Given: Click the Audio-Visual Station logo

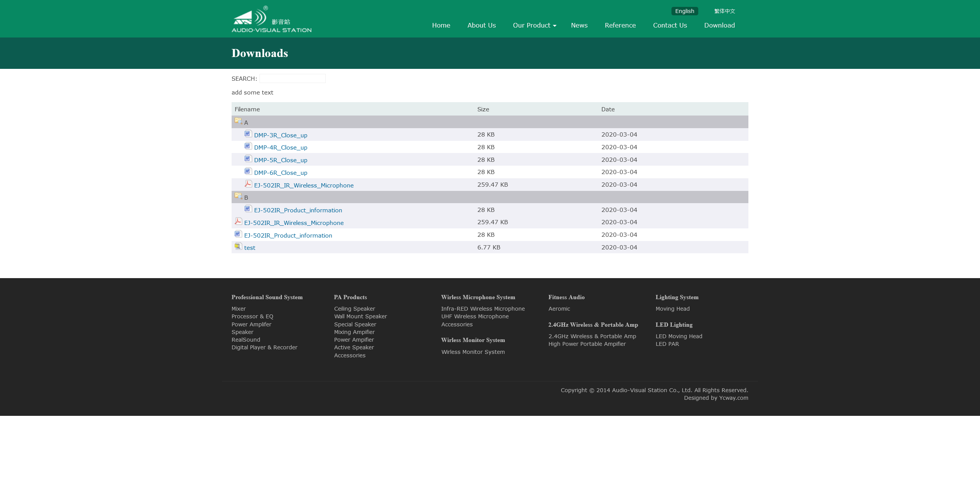Looking at the screenshot, I should pyautogui.click(x=271, y=19).
